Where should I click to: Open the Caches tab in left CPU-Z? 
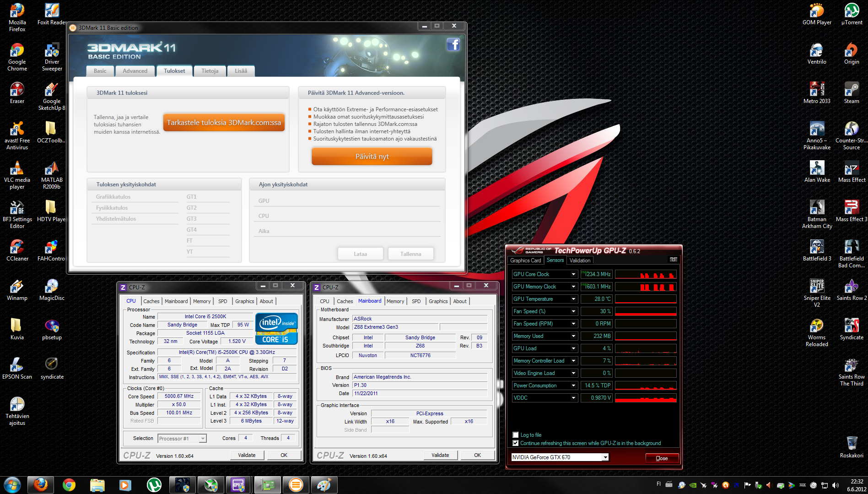click(x=151, y=301)
